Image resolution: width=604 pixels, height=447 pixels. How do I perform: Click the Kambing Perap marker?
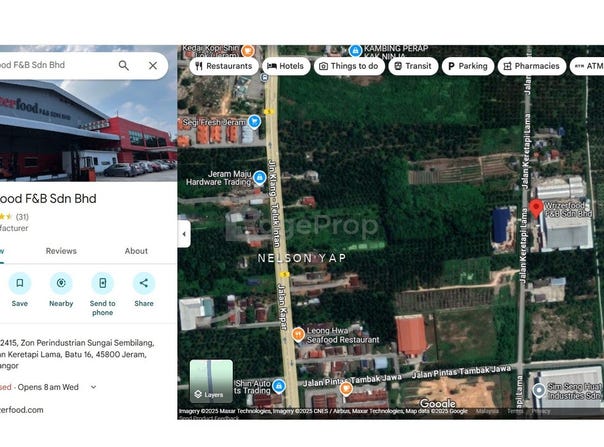tap(355, 50)
